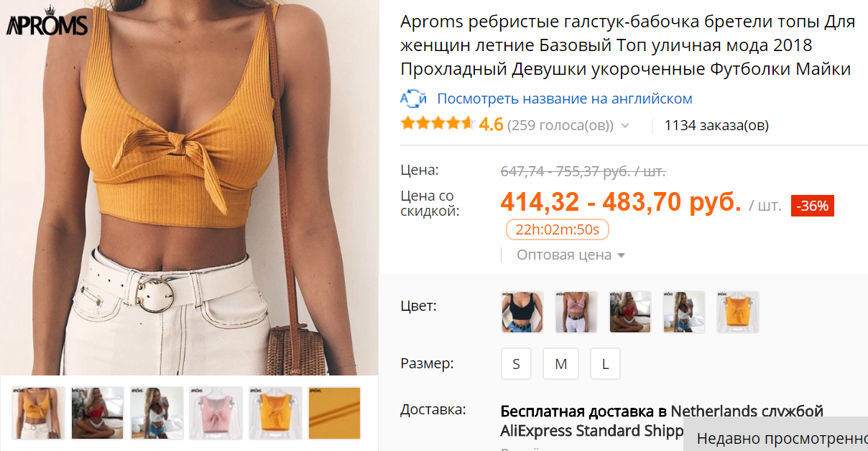The height and width of the screenshot is (451, 868).
Task: Click the translation icon beside English title link
Action: point(413,99)
